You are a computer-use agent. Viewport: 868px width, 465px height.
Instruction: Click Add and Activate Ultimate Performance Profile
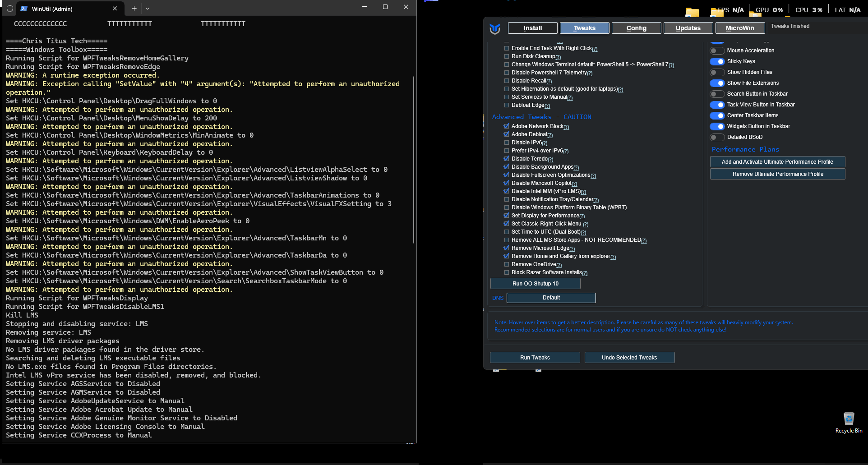777,162
